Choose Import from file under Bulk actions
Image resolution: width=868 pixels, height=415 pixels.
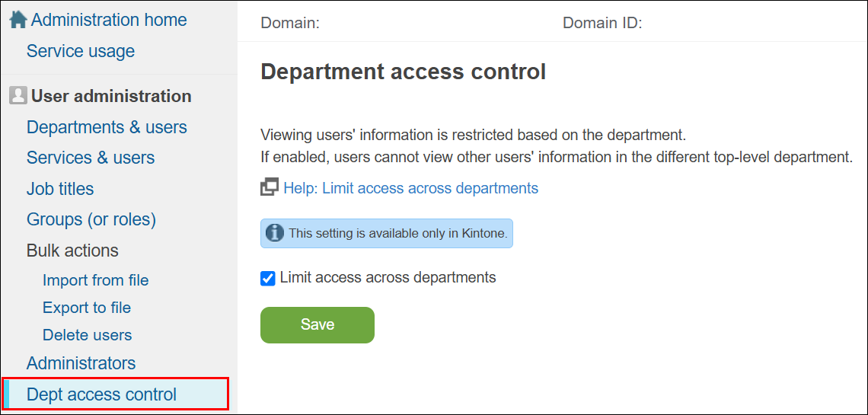(95, 280)
